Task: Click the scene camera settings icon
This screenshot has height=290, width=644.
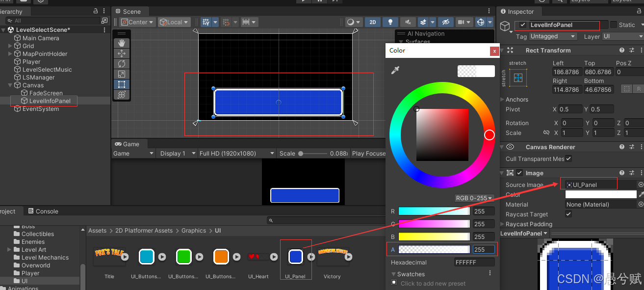Action: pyautogui.click(x=461, y=22)
